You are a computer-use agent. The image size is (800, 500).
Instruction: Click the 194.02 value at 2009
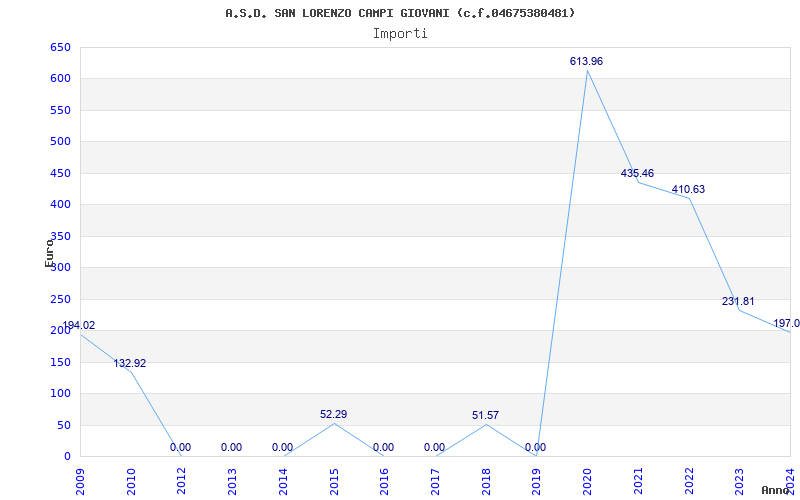[79, 326]
